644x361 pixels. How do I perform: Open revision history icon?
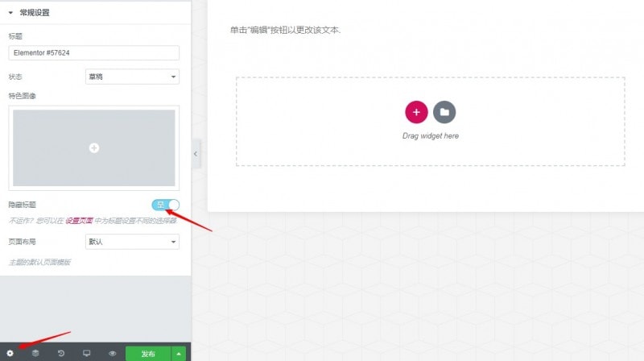[x=61, y=353]
